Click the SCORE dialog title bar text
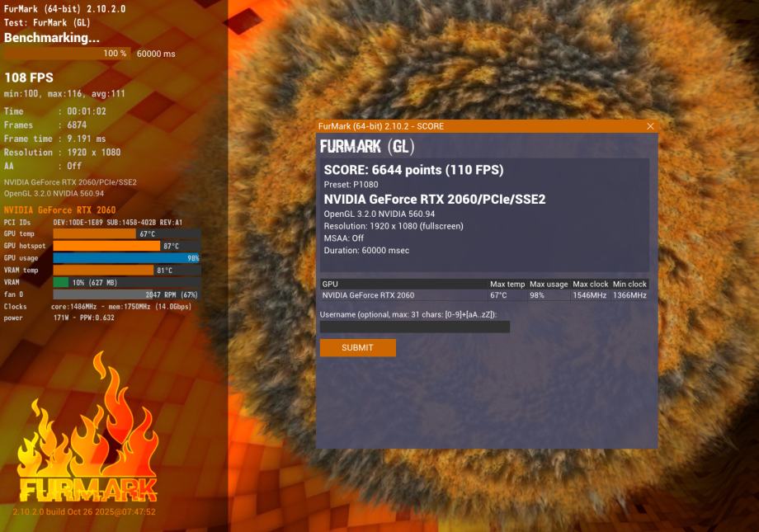 tap(381, 126)
